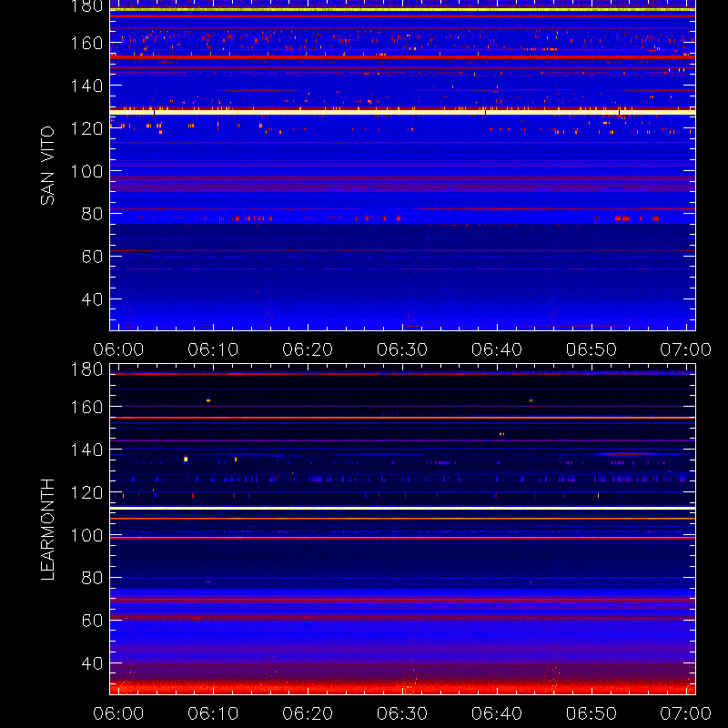Click the 60 frequency tick on Learmonth plot
728x728 pixels.
[93, 621]
